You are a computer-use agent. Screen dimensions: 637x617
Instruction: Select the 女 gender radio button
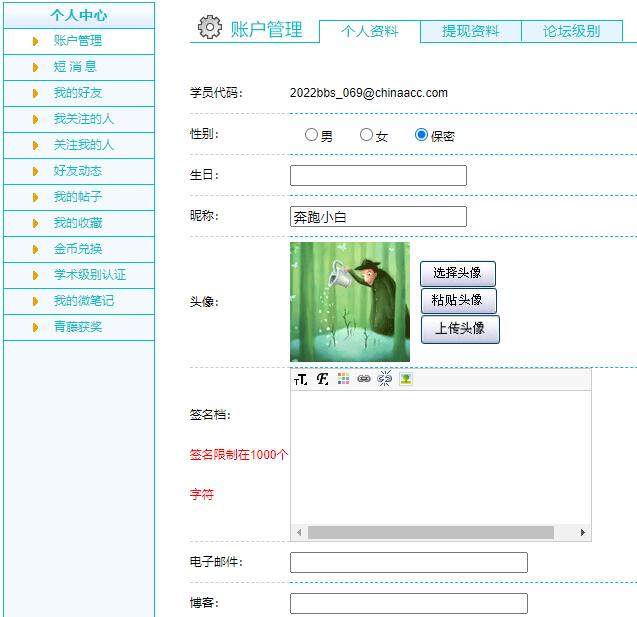click(366, 135)
